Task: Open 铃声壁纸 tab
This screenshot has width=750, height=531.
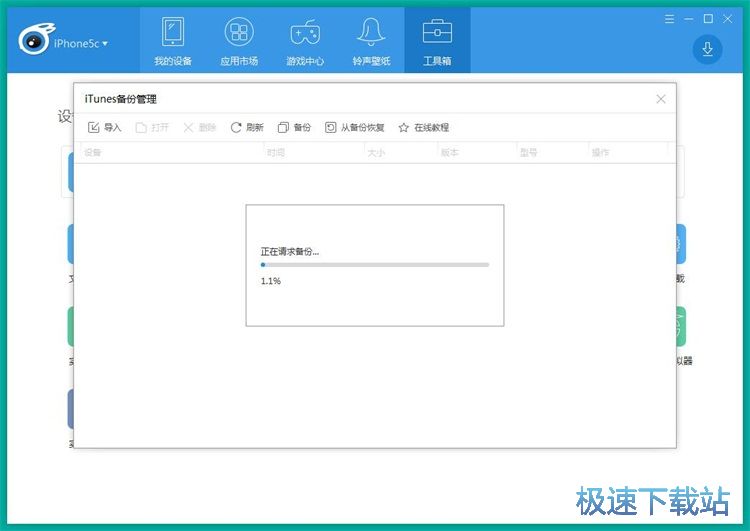Action: coord(371,41)
